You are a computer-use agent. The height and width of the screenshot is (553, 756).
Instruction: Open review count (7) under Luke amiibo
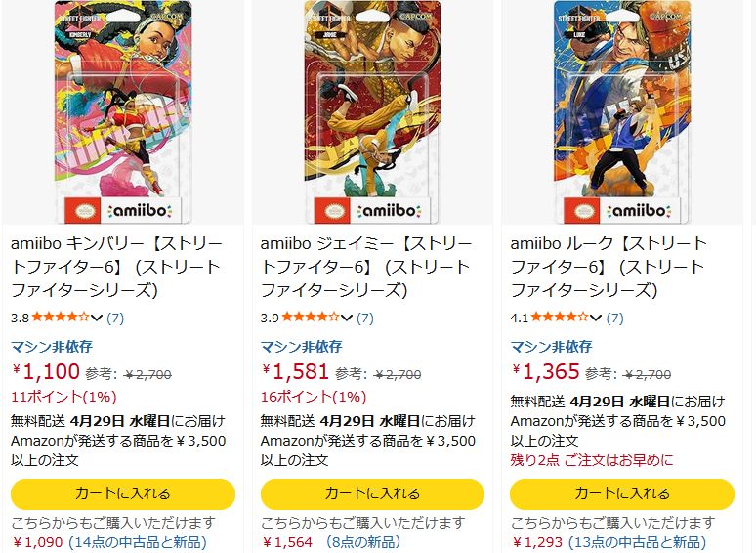(614, 318)
